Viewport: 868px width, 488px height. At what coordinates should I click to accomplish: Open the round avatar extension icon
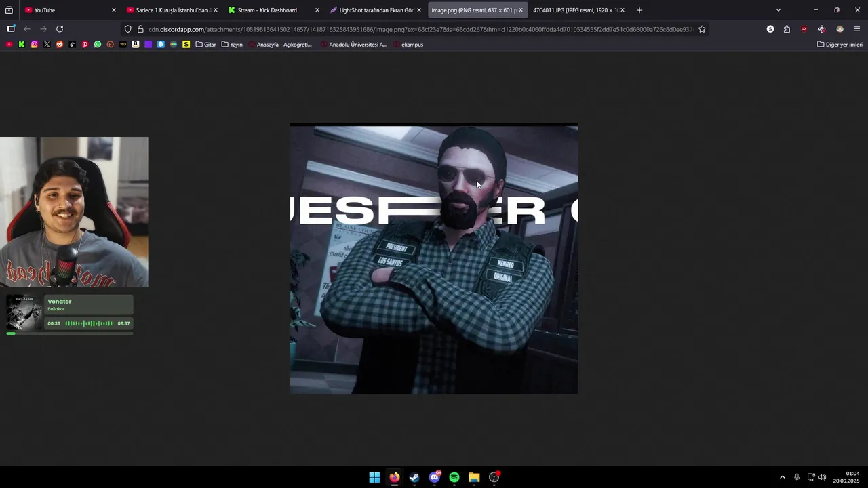coord(840,29)
